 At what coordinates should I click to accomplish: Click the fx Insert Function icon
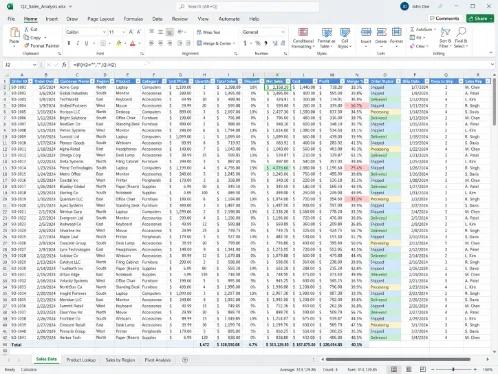click(64, 65)
